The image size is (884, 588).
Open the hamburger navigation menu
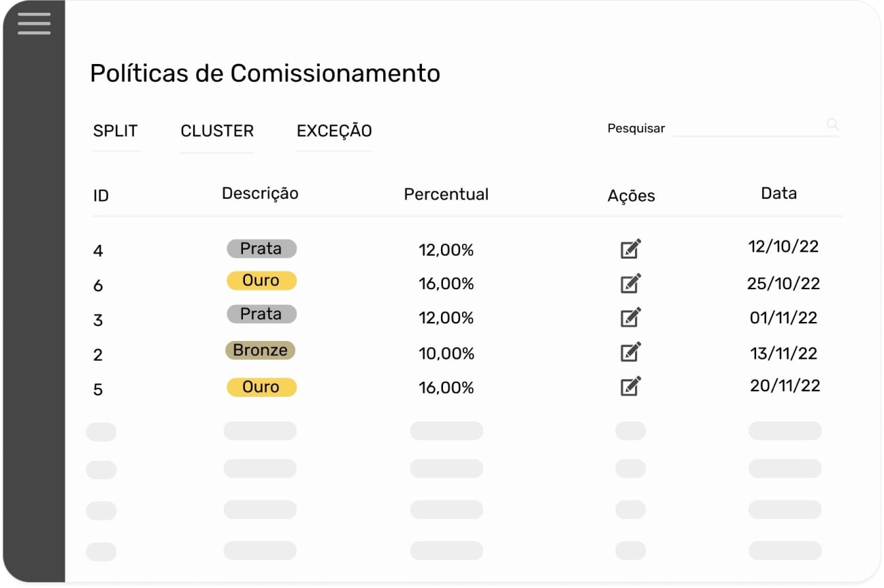[x=33, y=24]
